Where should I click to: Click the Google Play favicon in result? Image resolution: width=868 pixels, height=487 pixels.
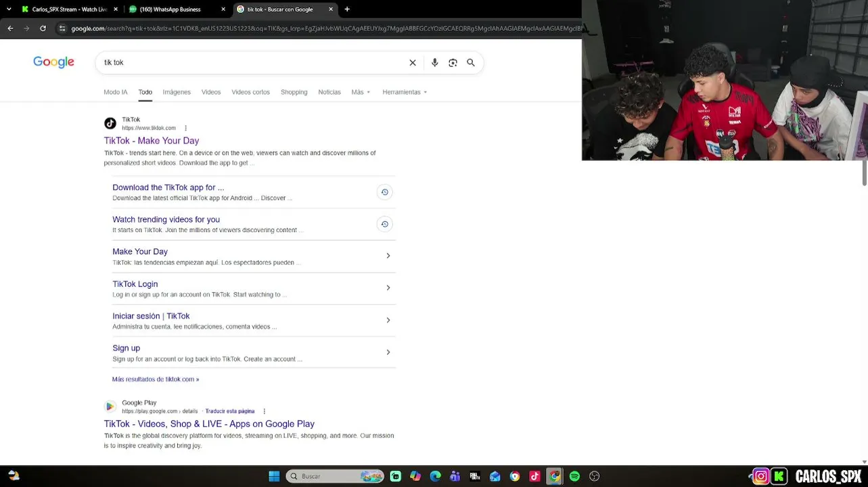tap(110, 407)
